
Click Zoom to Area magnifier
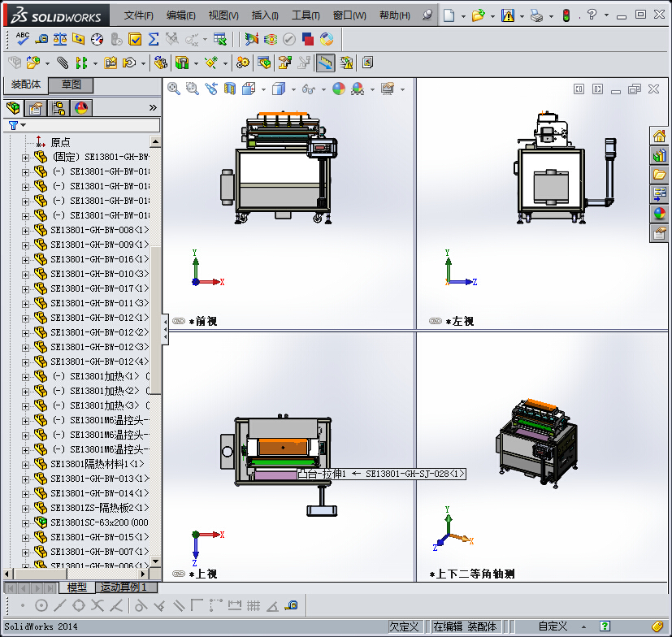click(193, 89)
